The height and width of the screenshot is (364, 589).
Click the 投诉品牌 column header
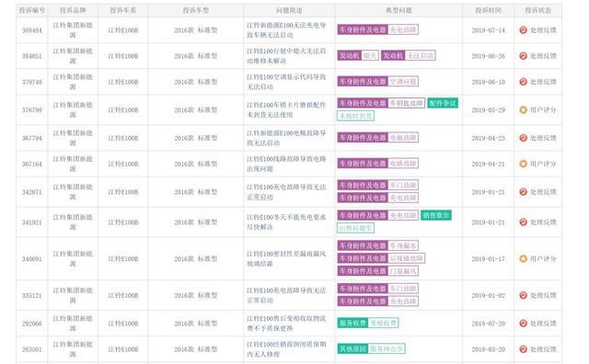73,10
